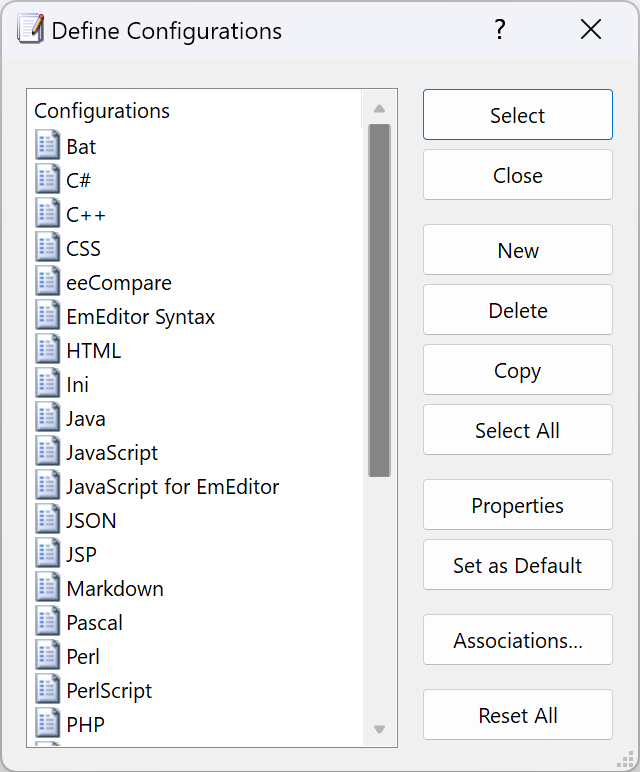Viewport: 640px width, 772px height.
Task: Click the PHP configuration file icon
Action: tap(47, 723)
